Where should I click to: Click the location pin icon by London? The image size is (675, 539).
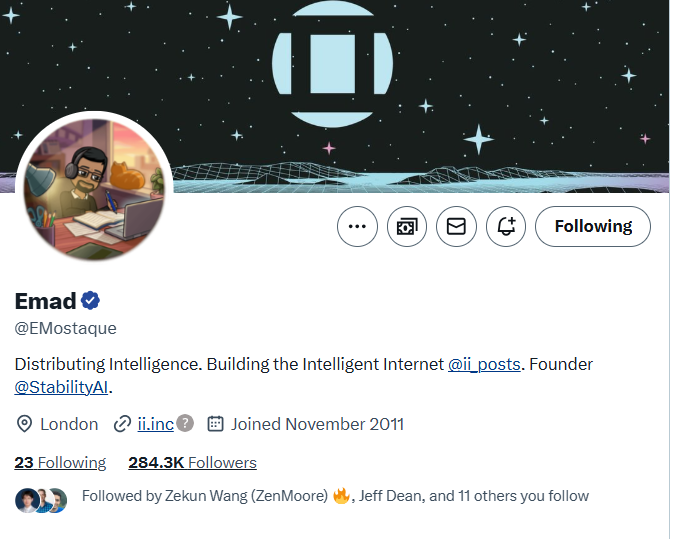tap(25, 424)
